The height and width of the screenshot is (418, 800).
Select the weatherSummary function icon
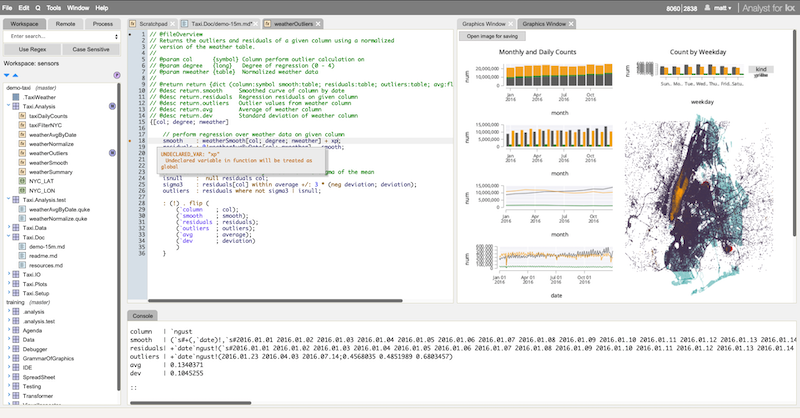point(22,172)
